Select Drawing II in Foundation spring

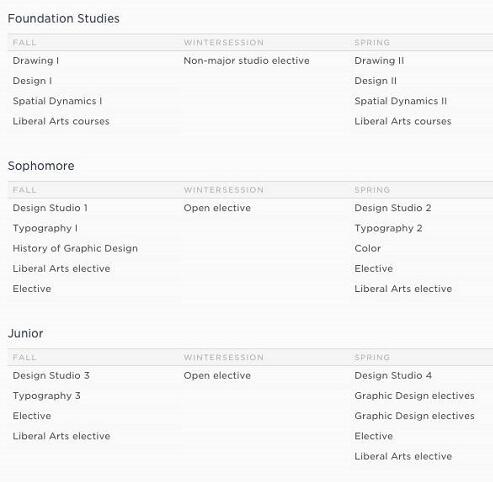tap(379, 61)
